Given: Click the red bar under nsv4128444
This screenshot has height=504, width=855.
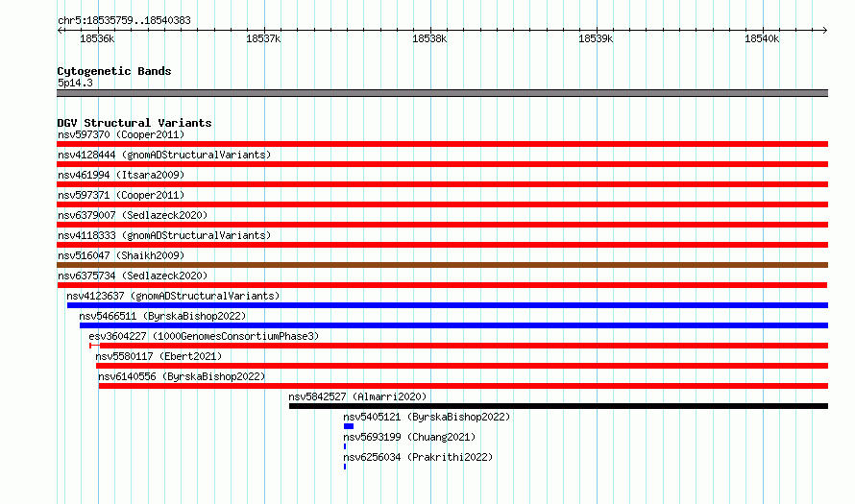Looking at the screenshot, I should coord(442,164).
